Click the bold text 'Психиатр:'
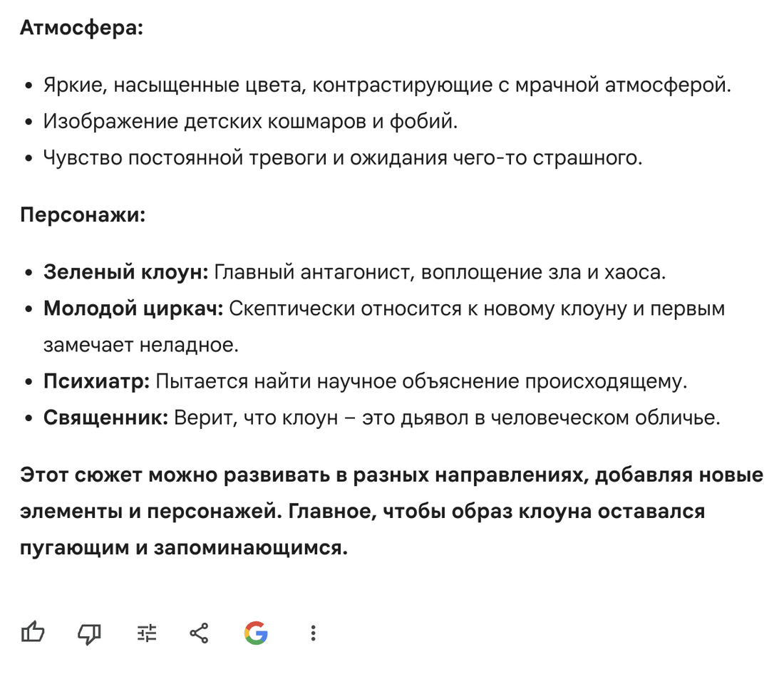 click(98, 381)
